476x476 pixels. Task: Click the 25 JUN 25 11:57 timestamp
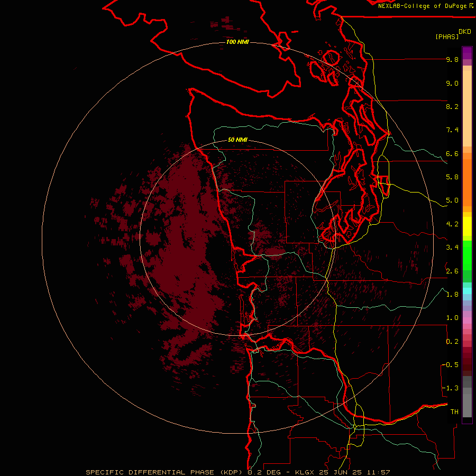[x=354, y=472]
